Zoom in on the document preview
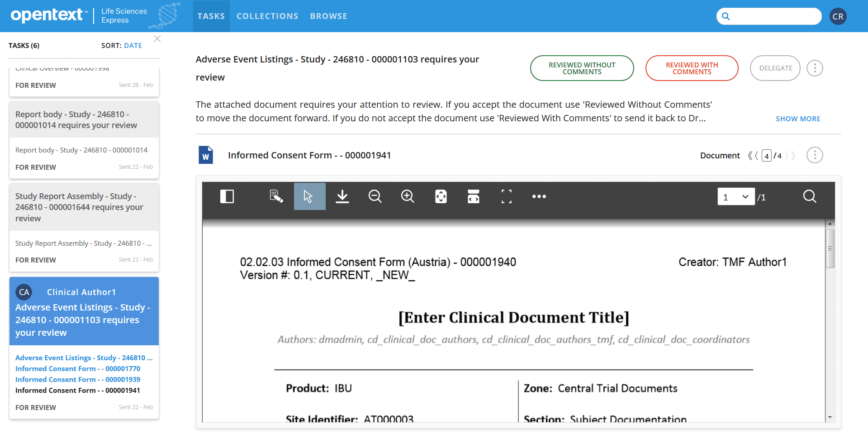The image size is (868, 434). tap(407, 196)
